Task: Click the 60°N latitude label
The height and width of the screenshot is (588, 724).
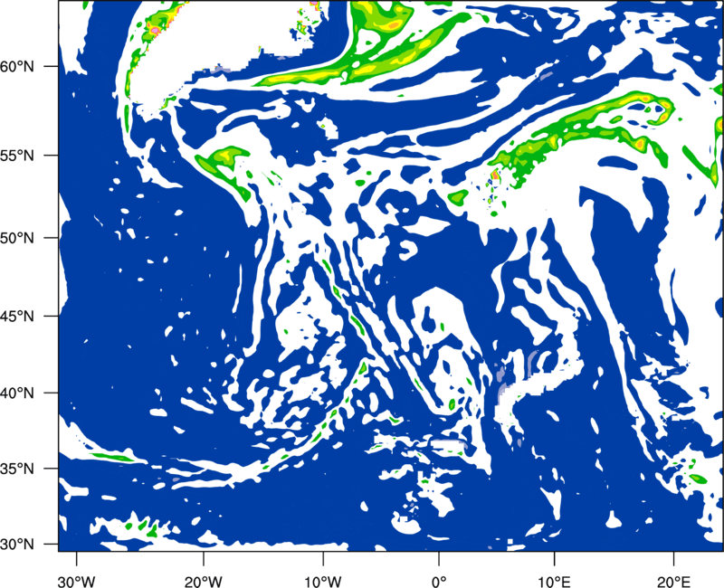Action: pyautogui.click(x=17, y=67)
